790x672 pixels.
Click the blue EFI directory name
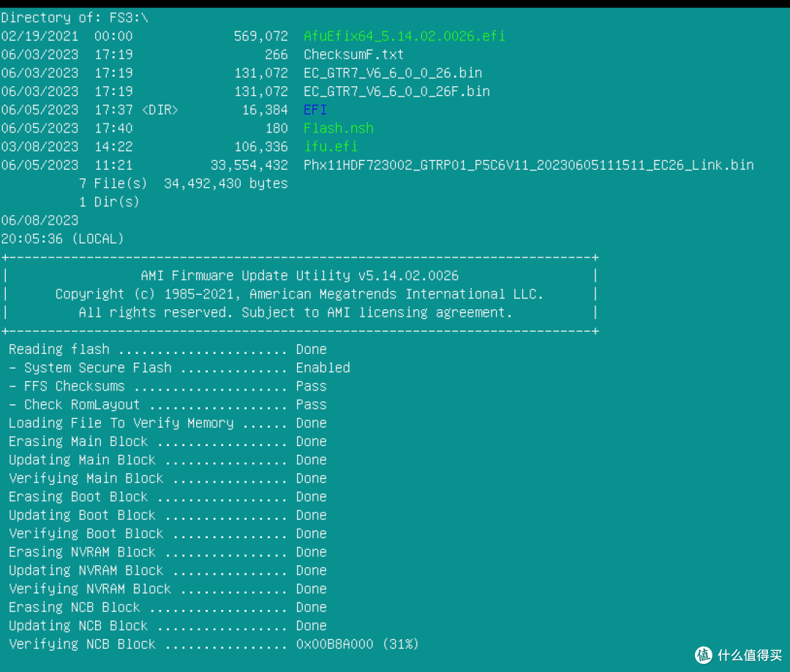(x=315, y=110)
